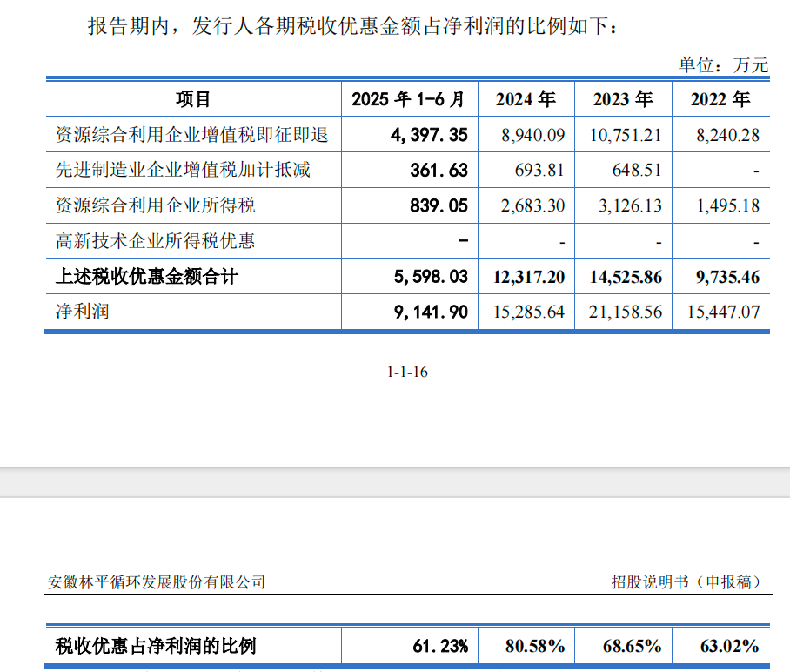Viewport: 790px width, 672px height.
Task: Select the 2025 年 1-6 月 column header
Action: tap(408, 99)
